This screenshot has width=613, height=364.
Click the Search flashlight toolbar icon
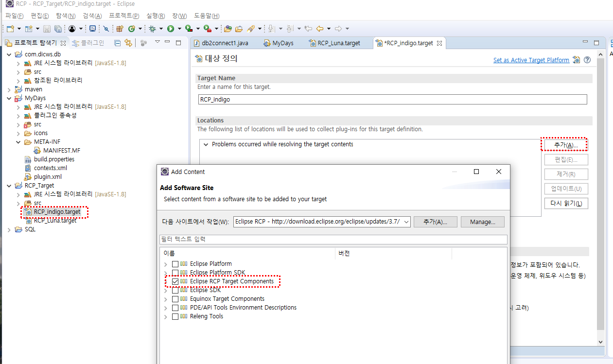pos(250,29)
